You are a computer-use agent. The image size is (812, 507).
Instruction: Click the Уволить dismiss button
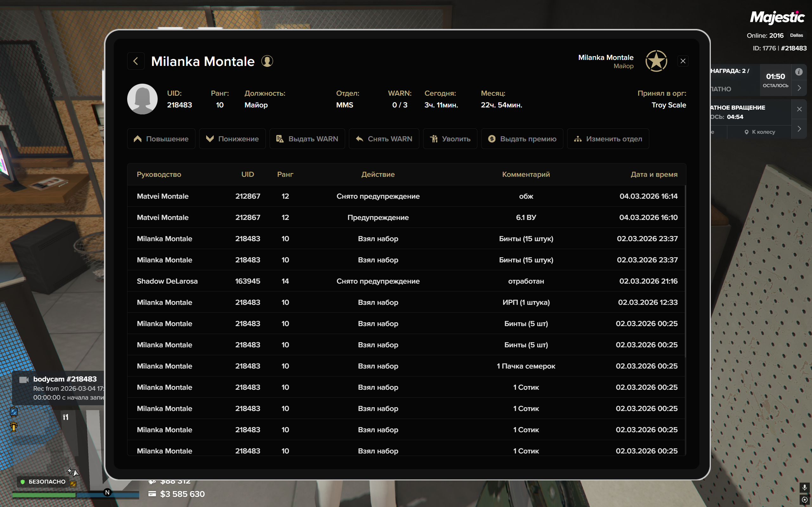click(450, 139)
